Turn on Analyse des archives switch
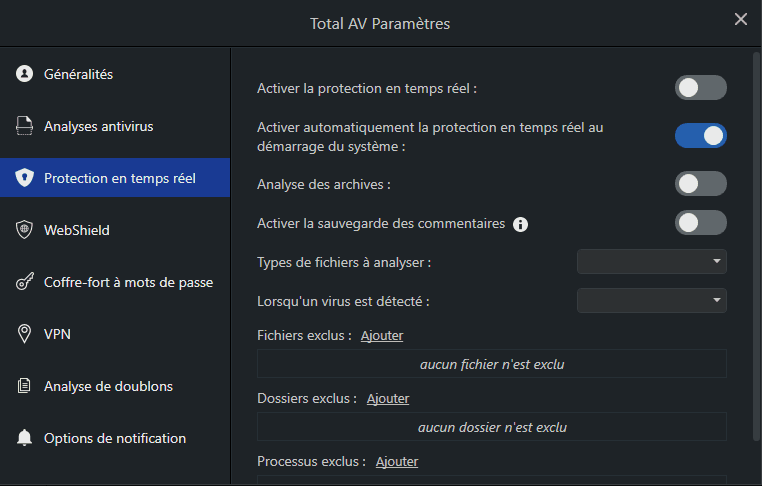Viewport: 762px width, 486px height. (x=700, y=184)
